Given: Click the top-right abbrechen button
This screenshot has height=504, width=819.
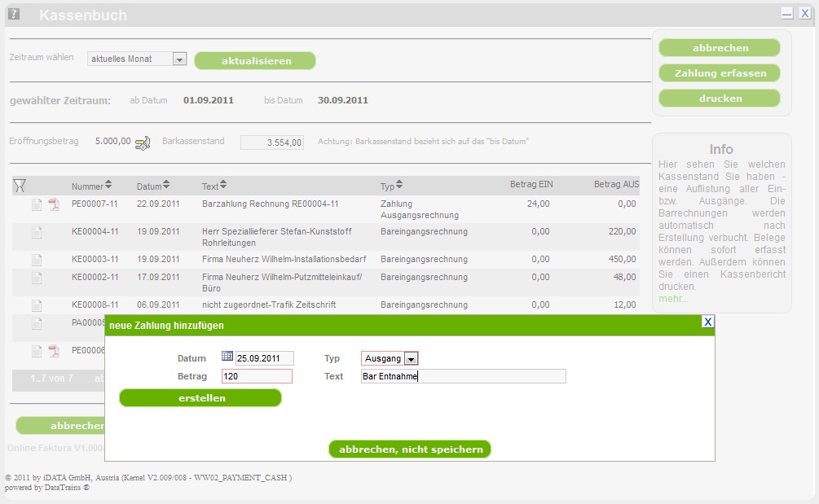Looking at the screenshot, I should [720, 47].
